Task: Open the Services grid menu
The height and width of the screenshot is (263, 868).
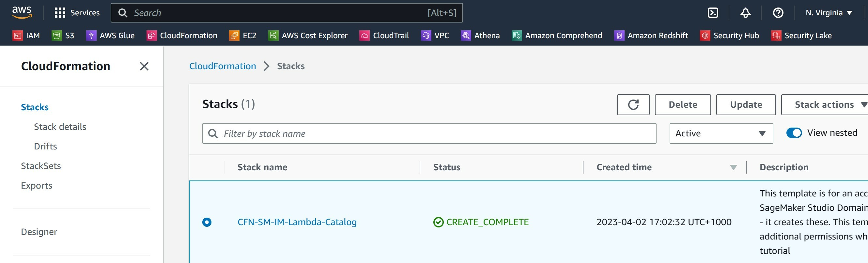Action: click(77, 13)
